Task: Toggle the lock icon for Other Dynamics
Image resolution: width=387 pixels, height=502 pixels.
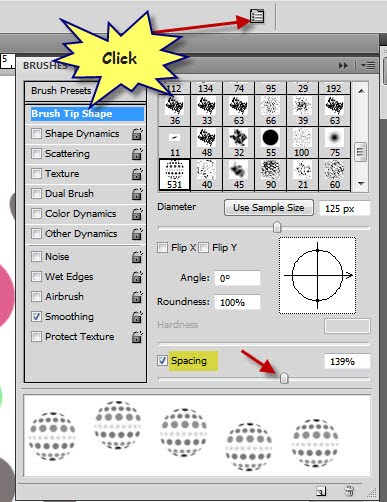Action: [137, 234]
